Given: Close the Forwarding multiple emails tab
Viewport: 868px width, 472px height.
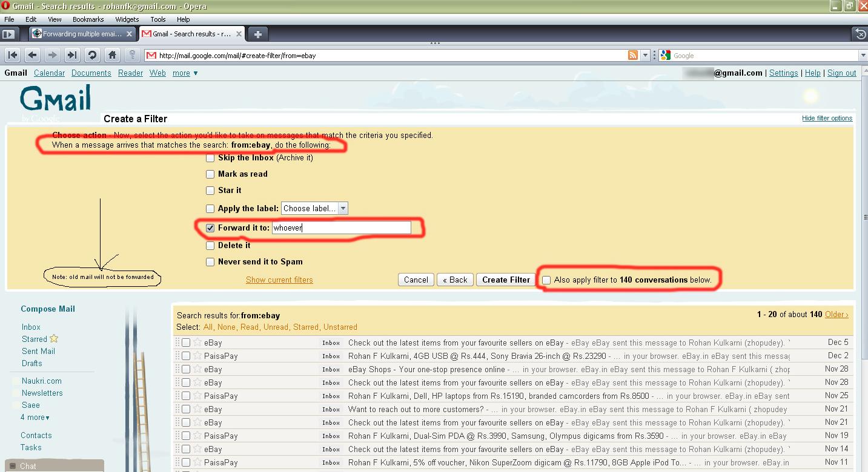Looking at the screenshot, I should tap(130, 34).
